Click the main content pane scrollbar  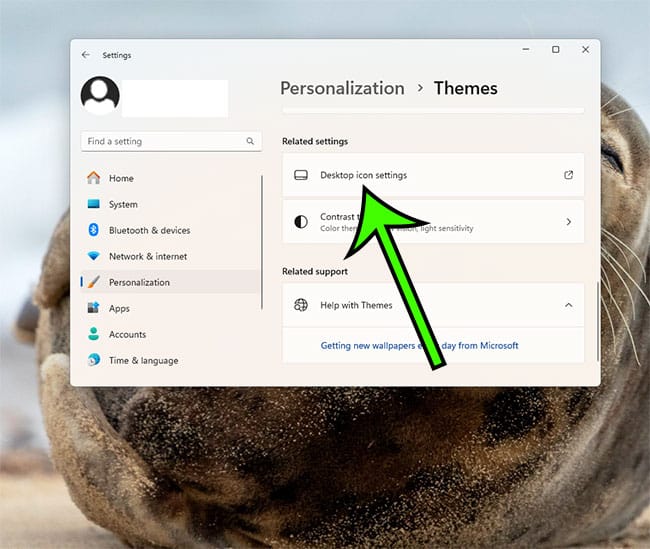point(598,321)
